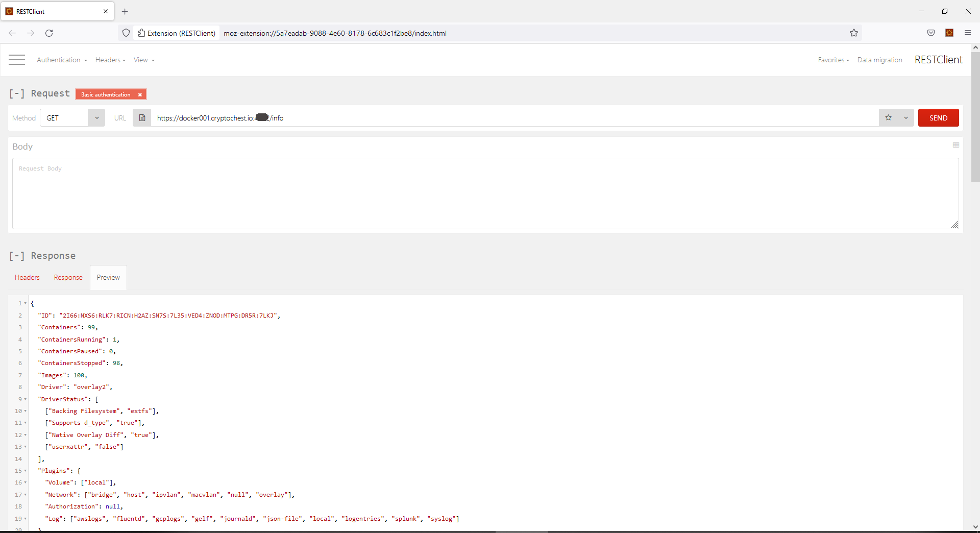Send the request
The width and height of the screenshot is (980, 533).
(x=938, y=118)
